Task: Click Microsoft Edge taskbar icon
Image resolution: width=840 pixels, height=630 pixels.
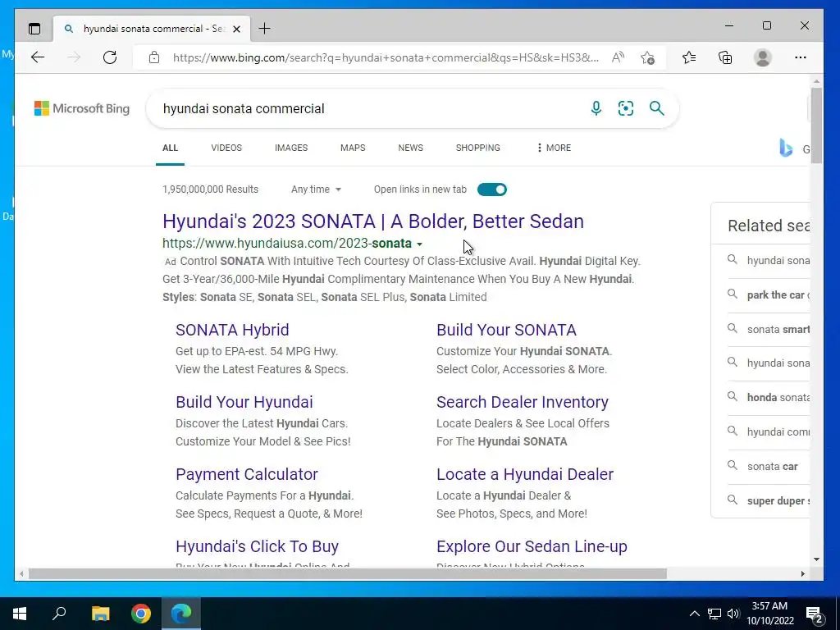Action: point(181,614)
